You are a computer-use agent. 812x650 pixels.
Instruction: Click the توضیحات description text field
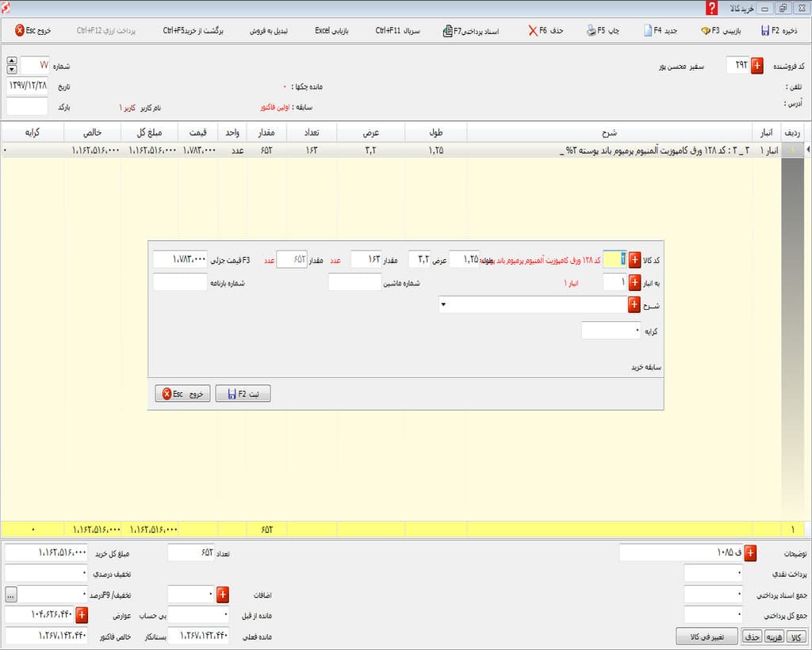tap(681, 552)
